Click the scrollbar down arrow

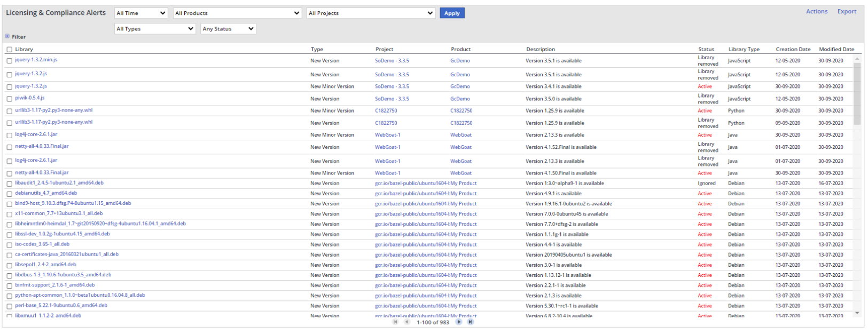pyautogui.click(x=857, y=313)
